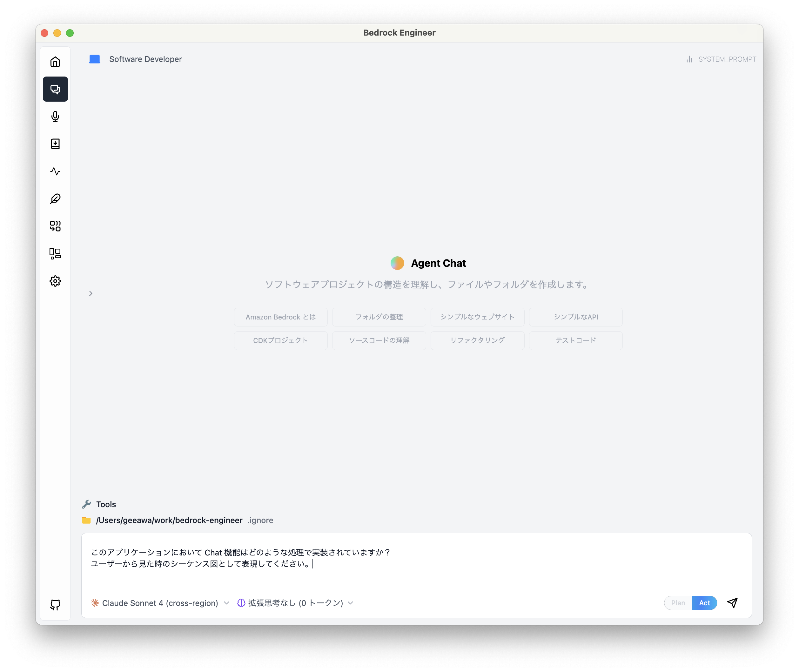
Task: Choose the 'Amazon Bedrock とは' suggestion
Action: pyautogui.click(x=281, y=317)
